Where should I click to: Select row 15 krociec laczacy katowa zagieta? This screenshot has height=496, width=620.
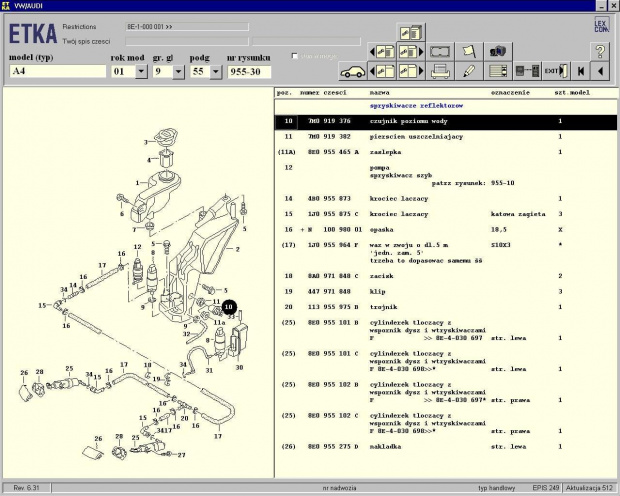coord(446,214)
